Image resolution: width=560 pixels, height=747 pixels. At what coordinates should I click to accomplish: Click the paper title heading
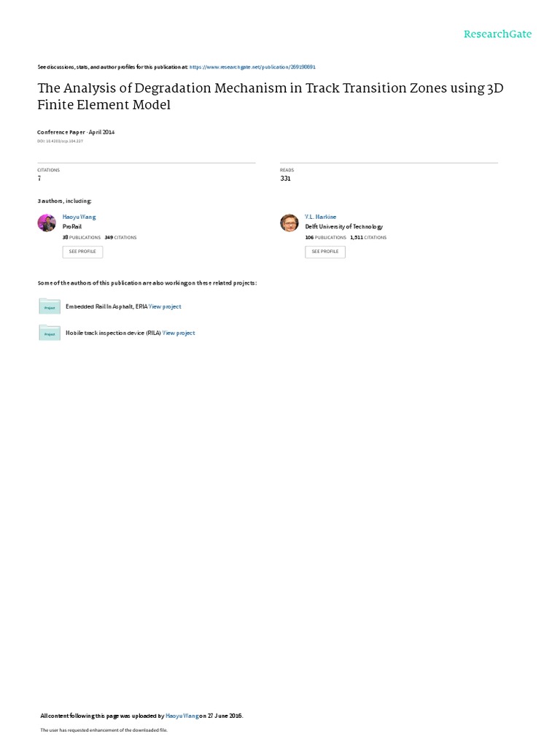pos(270,96)
